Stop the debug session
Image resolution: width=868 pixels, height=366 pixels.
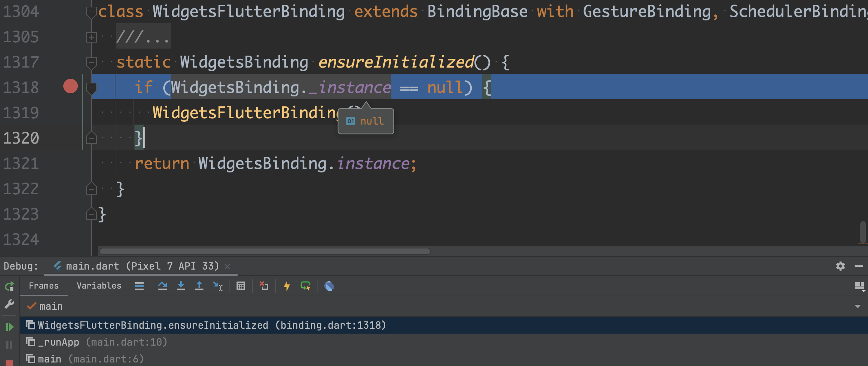10,363
